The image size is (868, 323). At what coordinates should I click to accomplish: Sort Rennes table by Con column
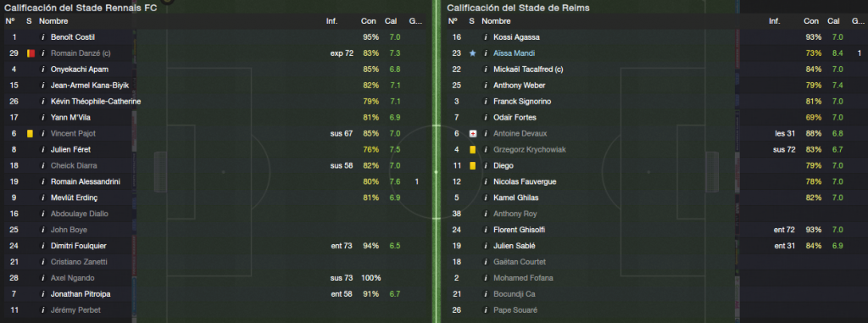(x=368, y=21)
